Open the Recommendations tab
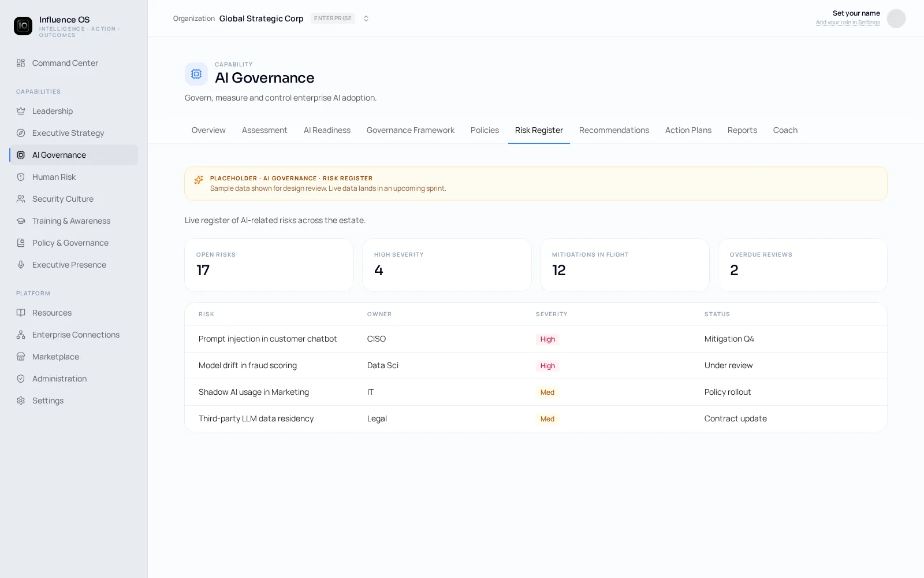Screen dimensions: 924x578 pos(614,130)
